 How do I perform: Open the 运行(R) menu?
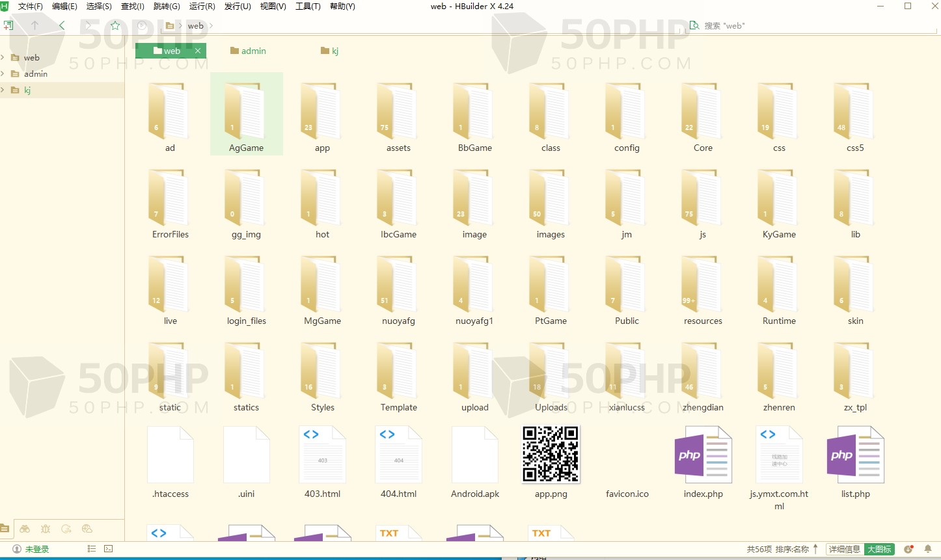(202, 7)
